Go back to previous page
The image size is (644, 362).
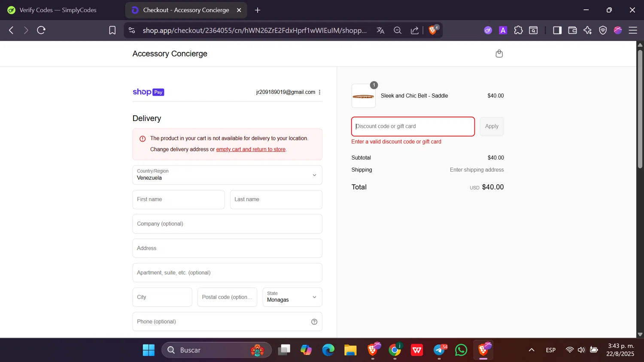pyautogui.click(x=11, y=30)
